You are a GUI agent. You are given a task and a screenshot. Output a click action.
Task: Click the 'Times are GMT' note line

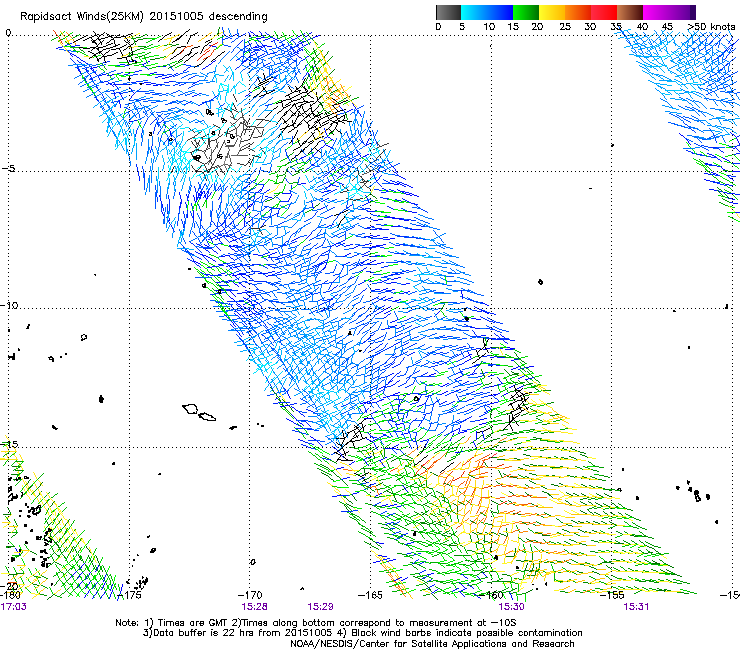click(316, 623)
